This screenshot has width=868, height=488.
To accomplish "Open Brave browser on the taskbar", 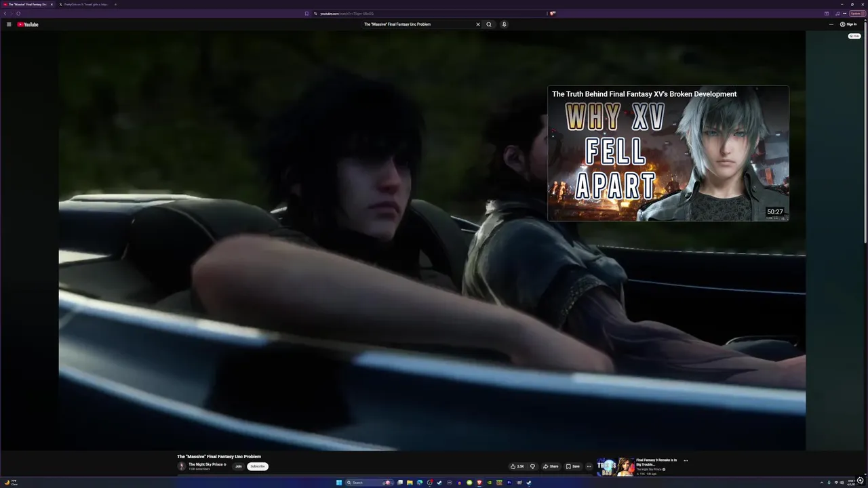I will pos(479,483).
